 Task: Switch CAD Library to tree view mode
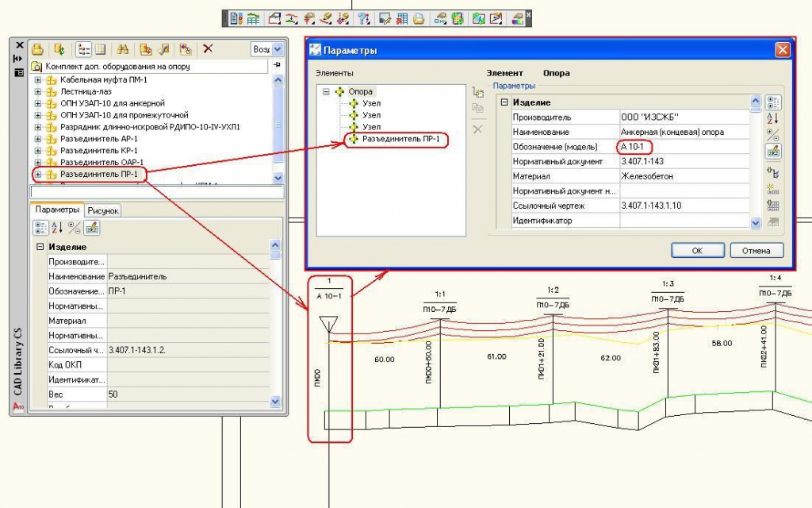[83, 49]
